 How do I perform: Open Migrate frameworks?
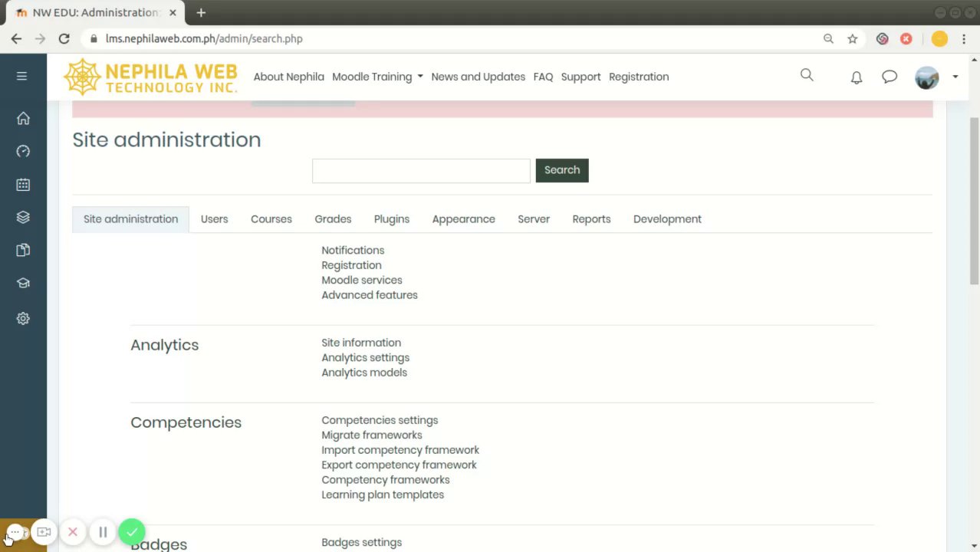[372, 435]
